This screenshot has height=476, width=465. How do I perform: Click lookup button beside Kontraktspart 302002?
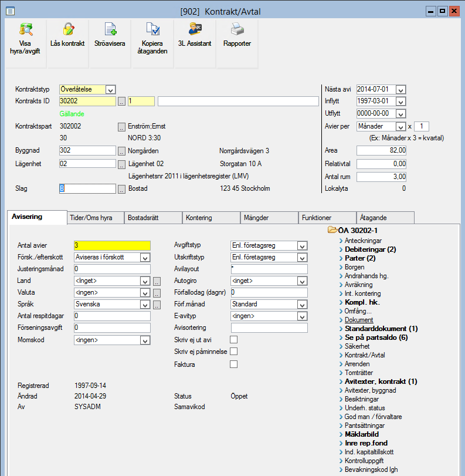(x=121, y=127)
